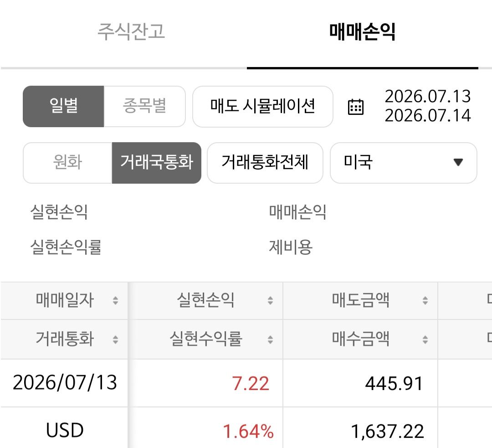Screen dimensions: 492x448
Task: Sort by 거래통화 column arrows
Action: point(115,340)
